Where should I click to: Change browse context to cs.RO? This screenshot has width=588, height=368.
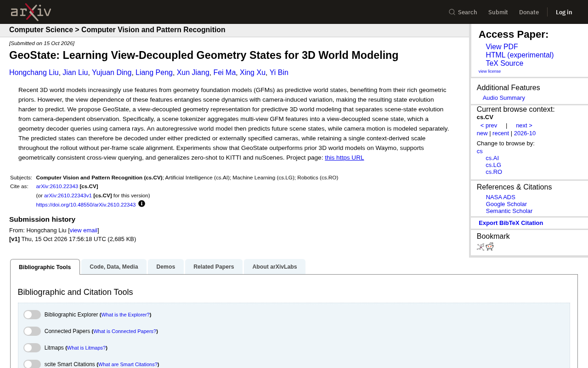[494, 172]
